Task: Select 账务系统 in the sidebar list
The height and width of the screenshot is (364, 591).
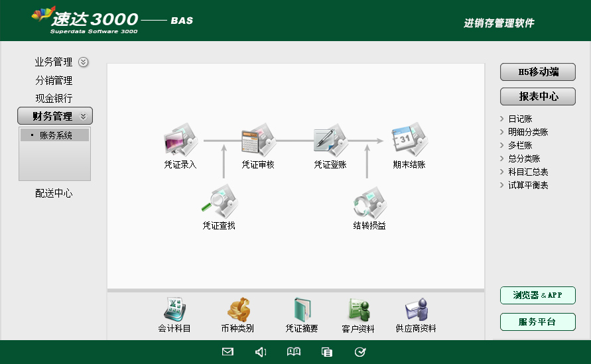Action: (56, 135)
